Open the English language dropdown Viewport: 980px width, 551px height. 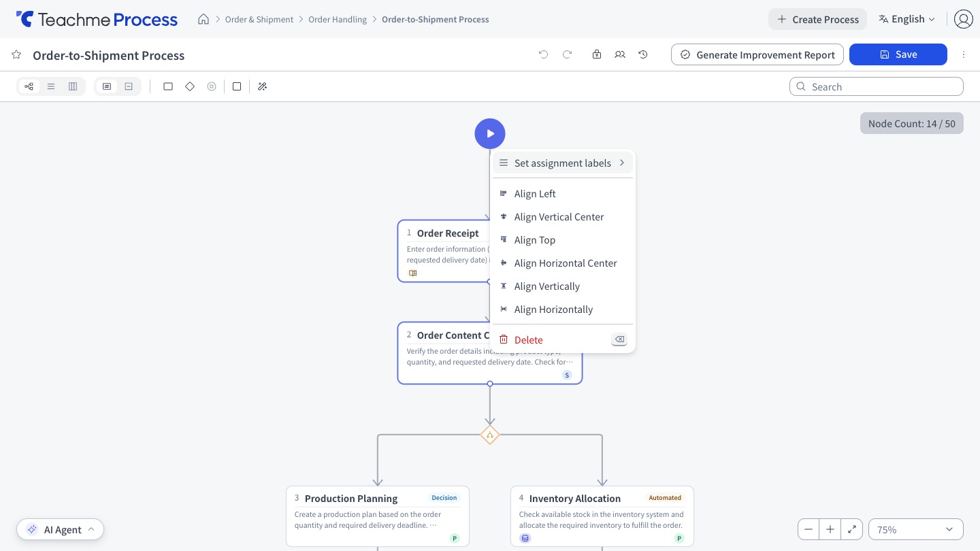tap(906, 19)
